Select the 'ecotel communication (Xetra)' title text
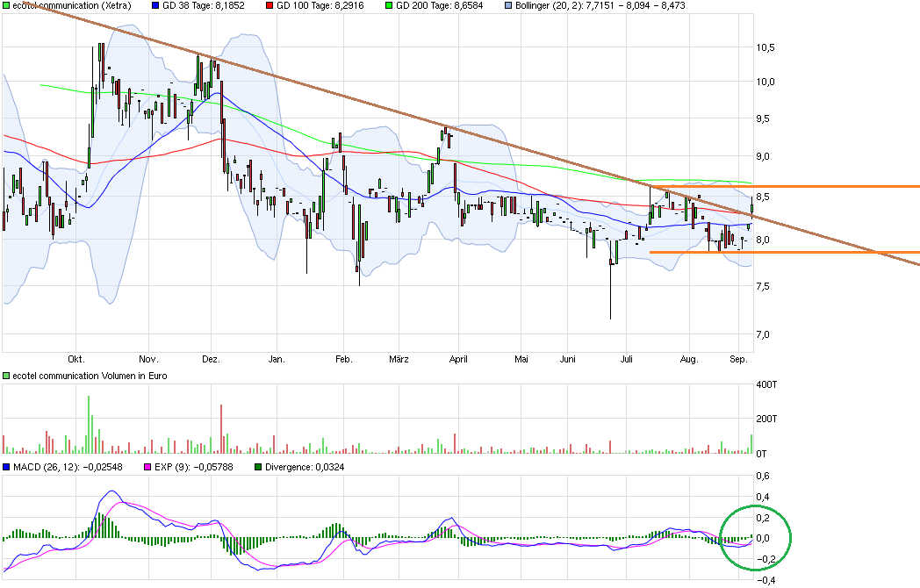This screenshot has height=588, width=920. coord(72,5)
